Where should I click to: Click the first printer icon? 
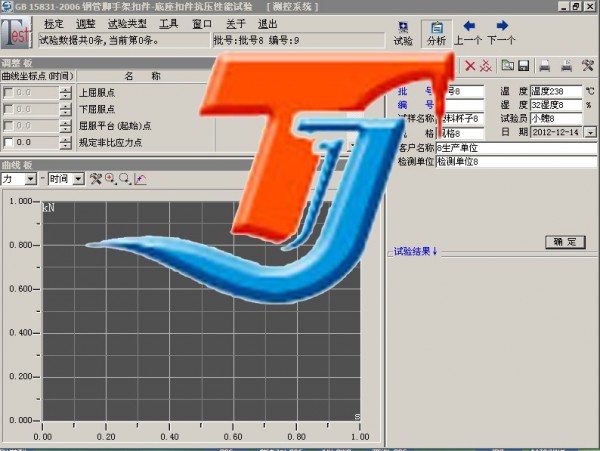(545, 66)
